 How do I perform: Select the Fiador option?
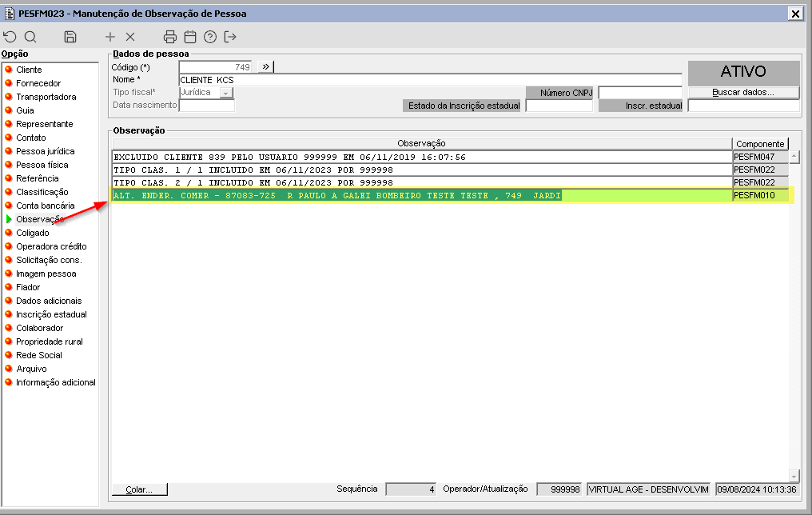click(28, 287)
